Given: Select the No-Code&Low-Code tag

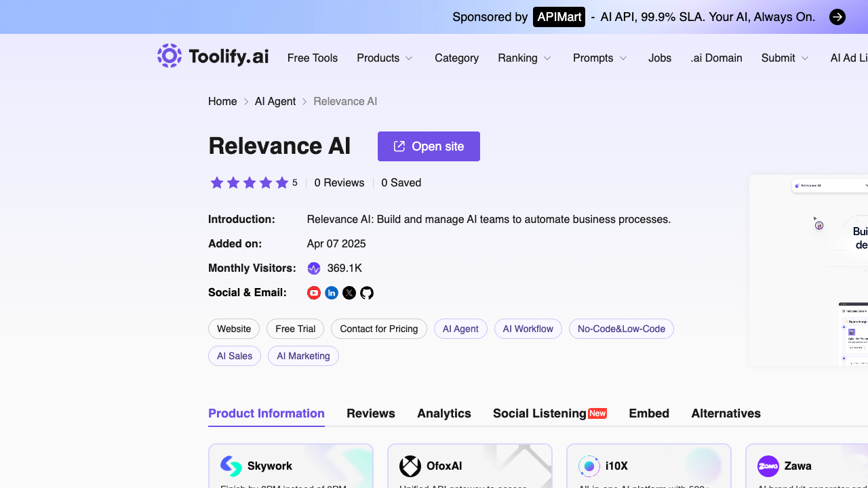Looking at the screenshot, I should (621, 329).
